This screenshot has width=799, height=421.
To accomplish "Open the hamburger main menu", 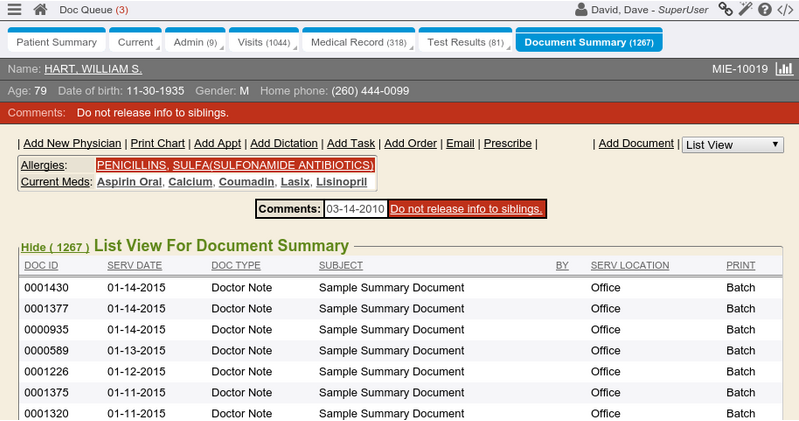I will coord(13,10).
